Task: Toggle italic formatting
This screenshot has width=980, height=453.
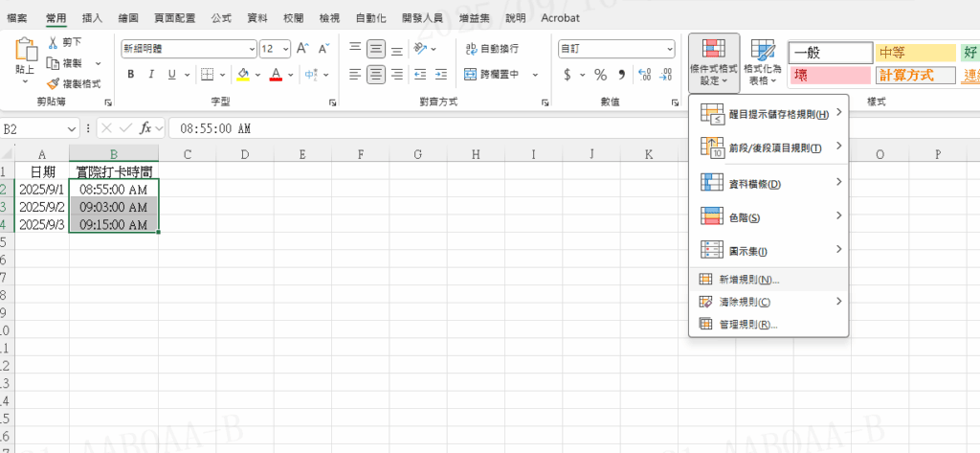Action: 151,75
